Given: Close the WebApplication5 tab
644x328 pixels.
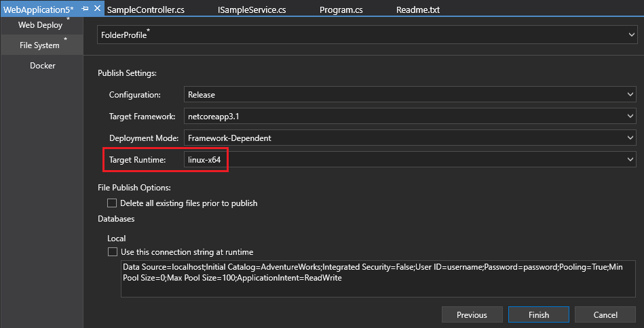Looking at the screenshot, I should (x=98, y=9).
